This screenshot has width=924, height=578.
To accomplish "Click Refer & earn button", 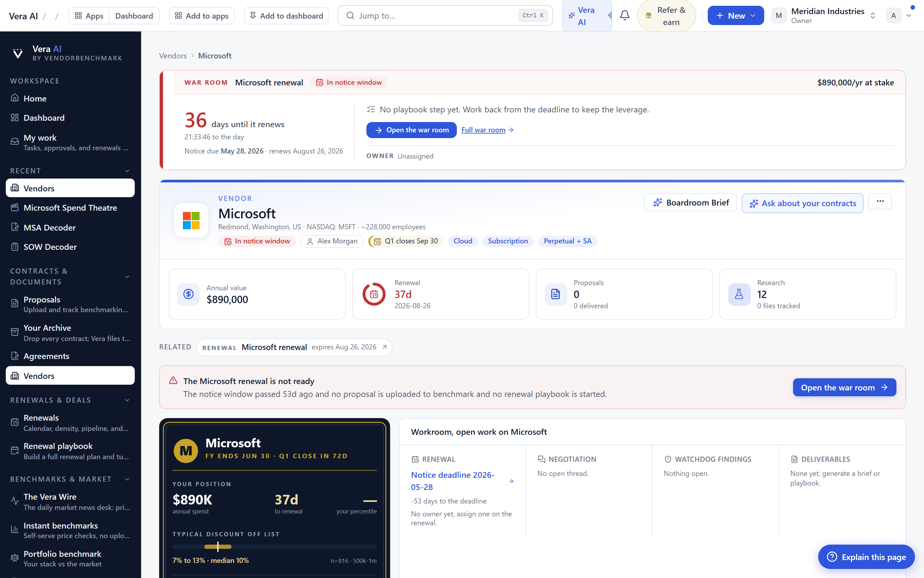I will [667, 16].
